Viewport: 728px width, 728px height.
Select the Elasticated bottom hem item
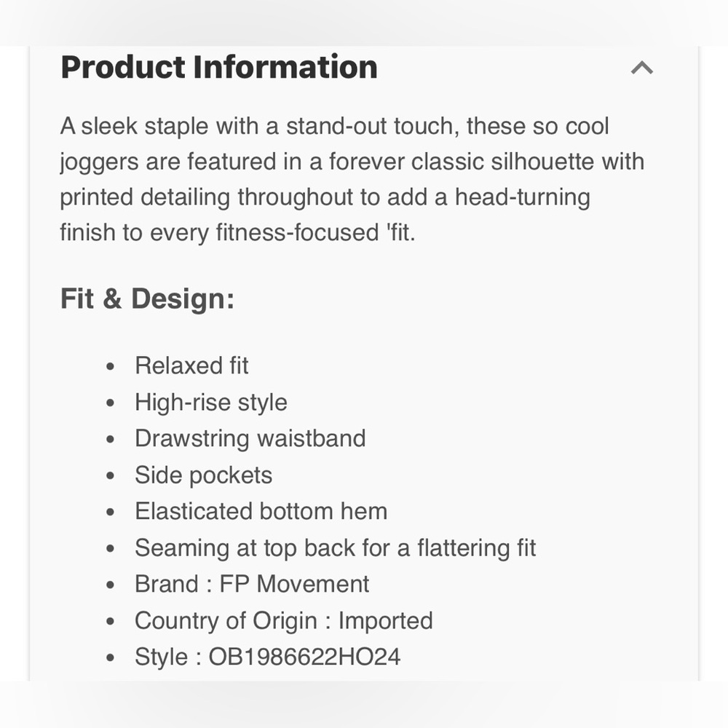click(x=261, y=511)
